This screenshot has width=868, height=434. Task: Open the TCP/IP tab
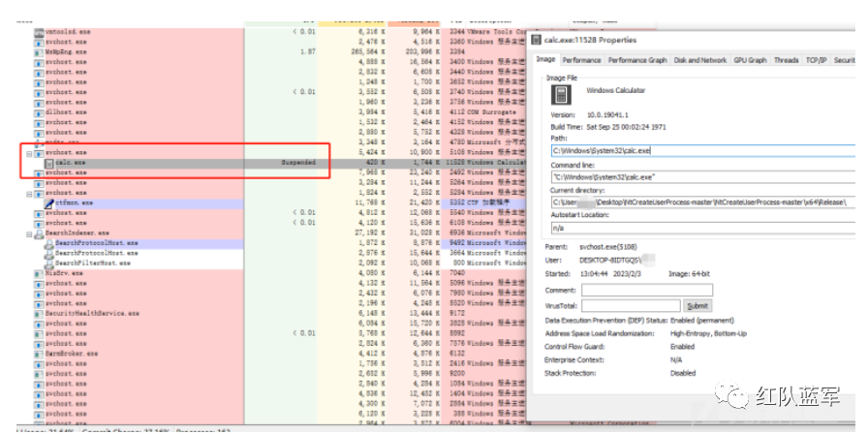click(816, 60)
